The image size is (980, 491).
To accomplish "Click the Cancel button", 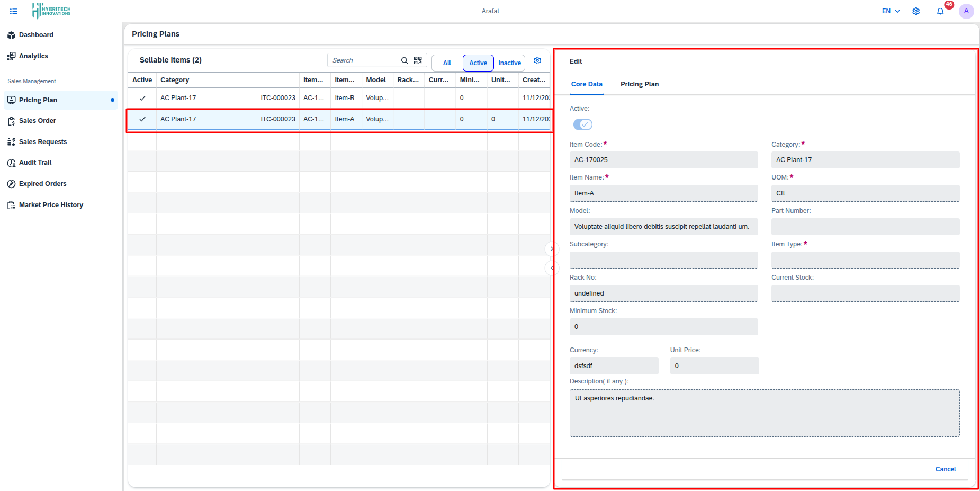I will 945,469.
